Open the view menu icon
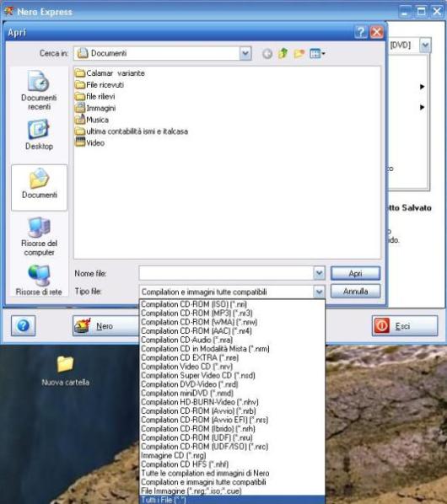447x504 pixels. (317, 53)
